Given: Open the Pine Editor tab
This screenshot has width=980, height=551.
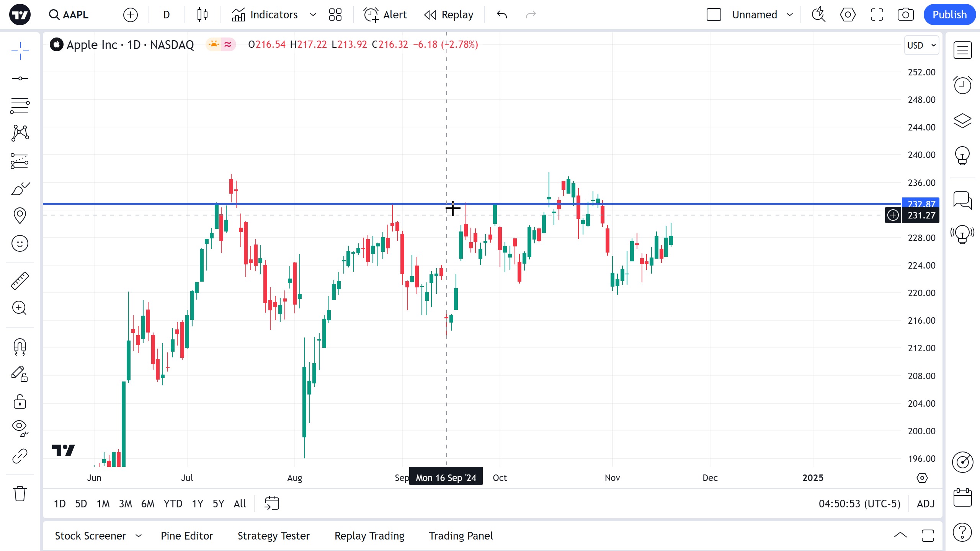Looking at the screenshot, I should click(x=187, y=536).
